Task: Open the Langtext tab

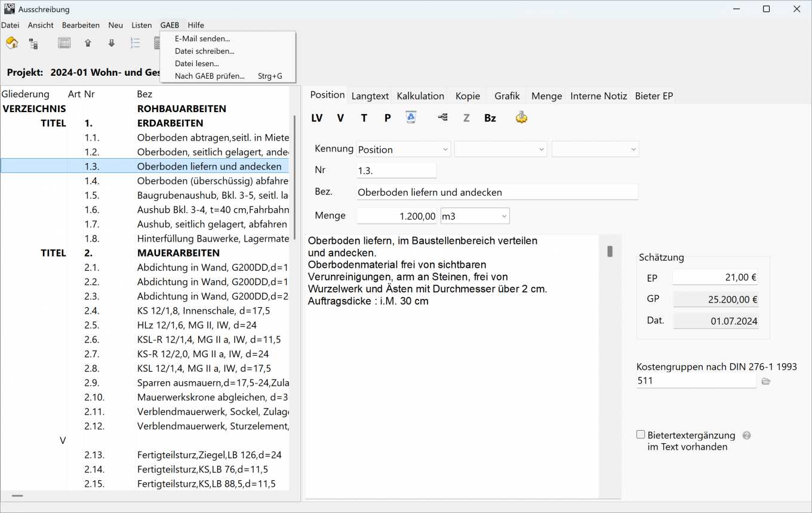Action: pos(370,96)
